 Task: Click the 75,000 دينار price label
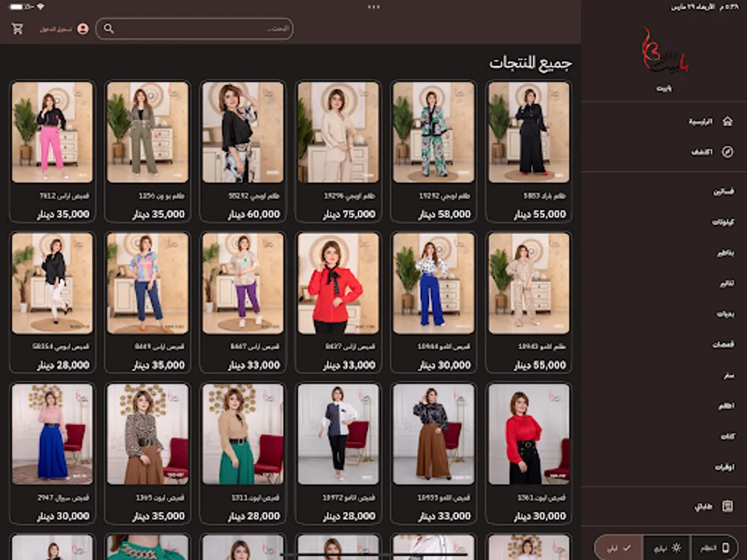(349, 214)
